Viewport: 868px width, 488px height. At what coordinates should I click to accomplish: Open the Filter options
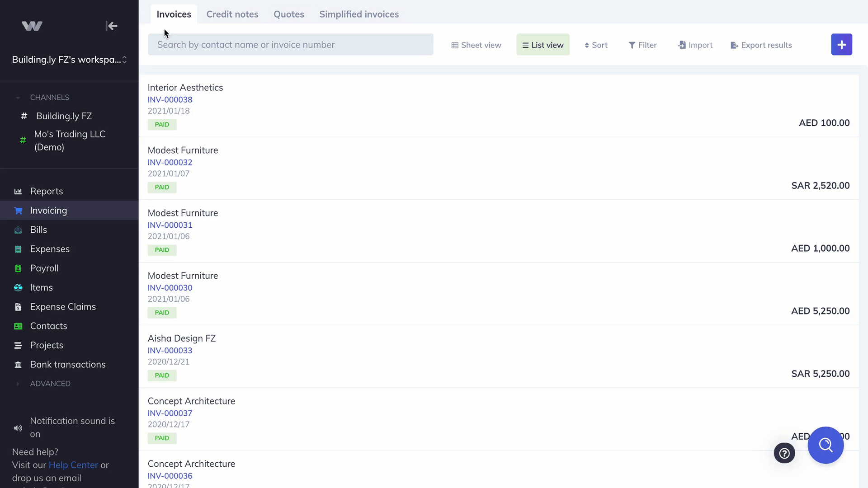point(642,45)
